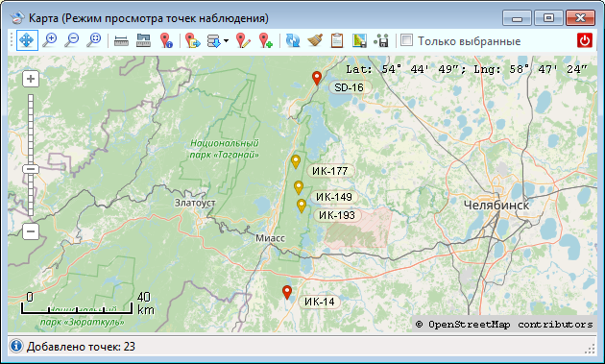605x364 pixels.
Task: Click the window resize grip corner
Action: (590, 349)
